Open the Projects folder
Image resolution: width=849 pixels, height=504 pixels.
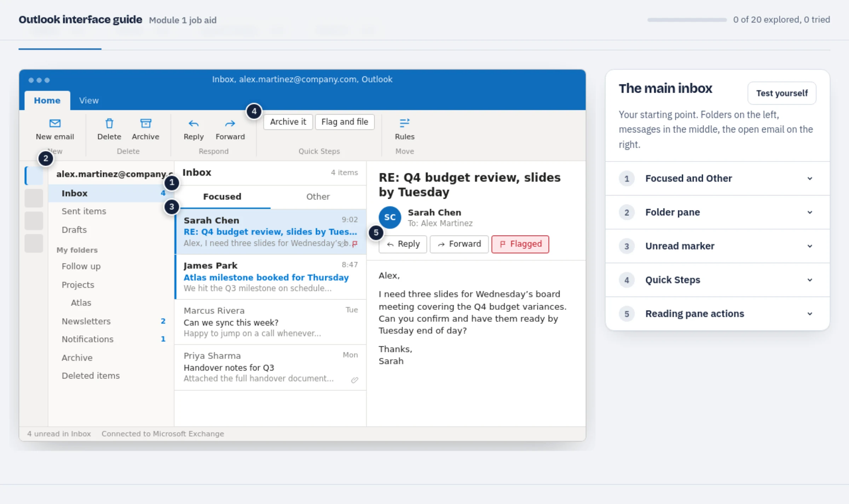pos(111,285)
